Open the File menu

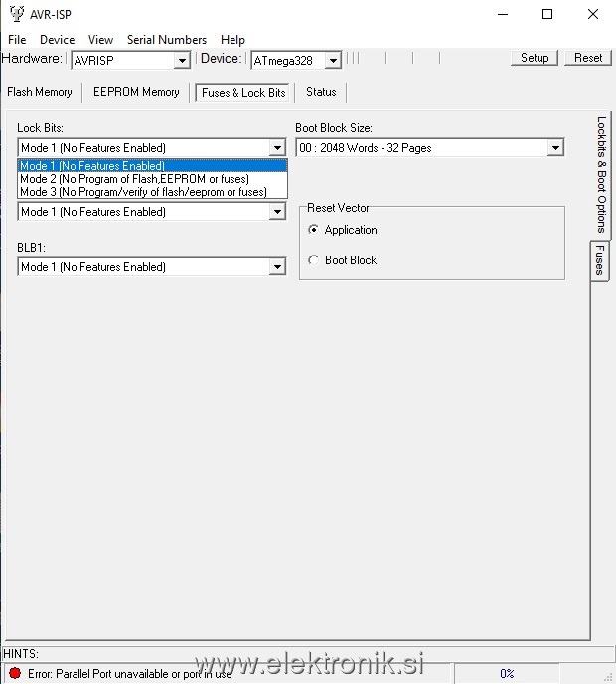[x=17, y=40]
